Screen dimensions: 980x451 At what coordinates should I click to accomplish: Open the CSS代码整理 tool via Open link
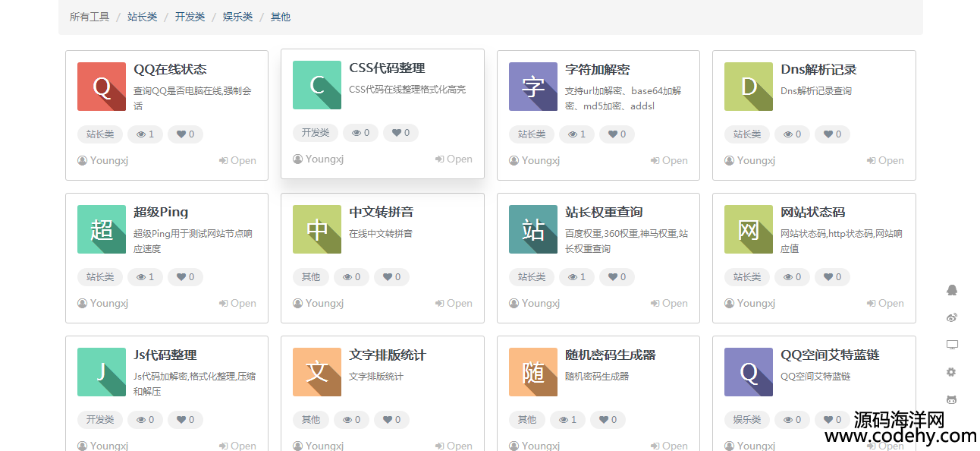coord(454,159)
